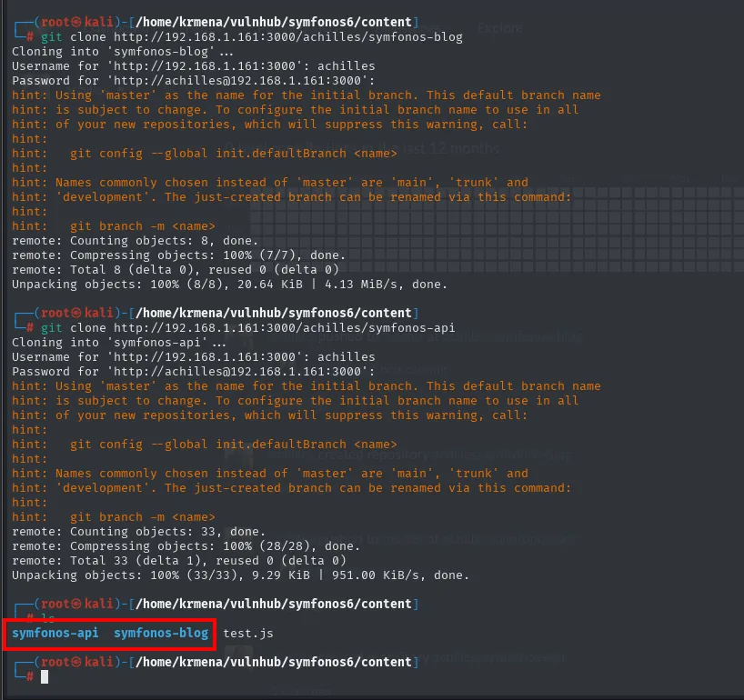Click the "Unpacking objects: 100% (8/8)" line

tap(229, 285)
